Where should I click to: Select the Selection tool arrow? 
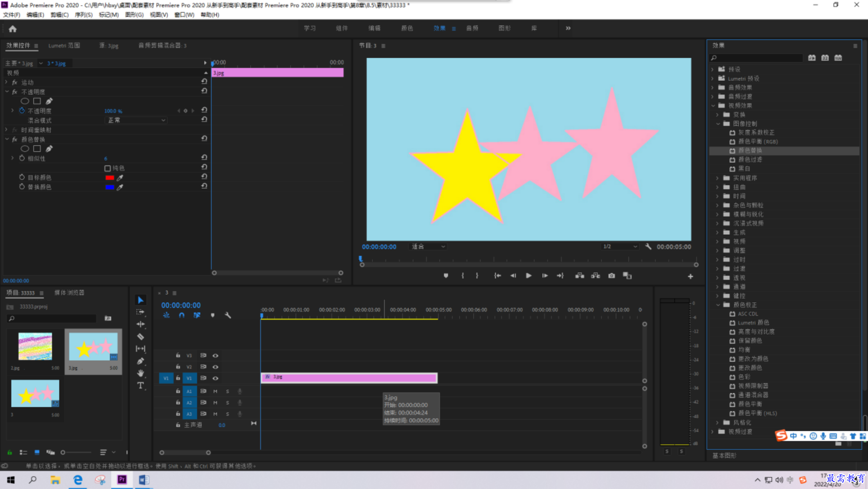[x=140, y=300]
